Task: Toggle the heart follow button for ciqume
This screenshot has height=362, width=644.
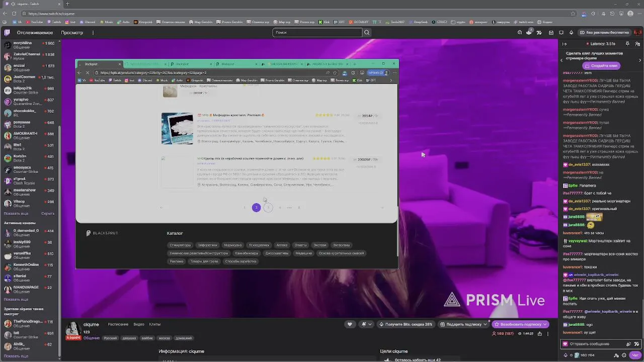Action: click(350, 324)
